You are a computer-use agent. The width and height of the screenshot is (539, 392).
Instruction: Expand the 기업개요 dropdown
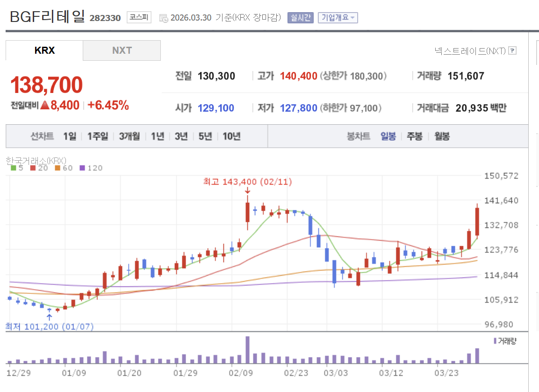338,18
